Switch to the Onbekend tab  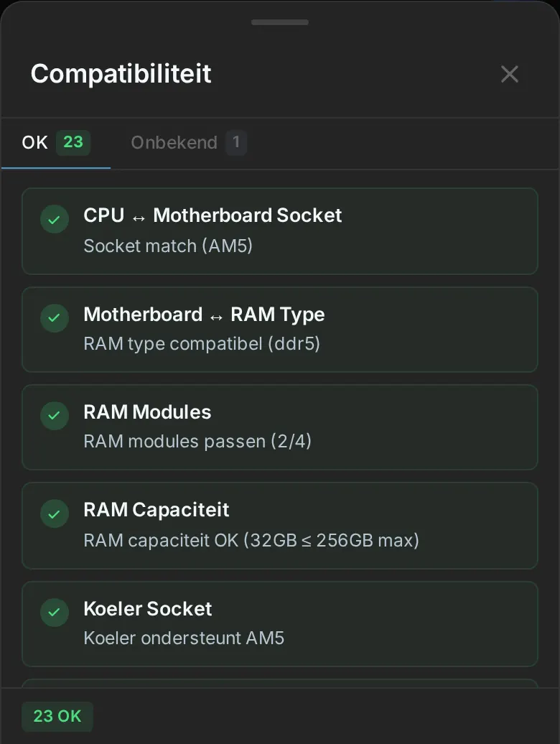188,142
